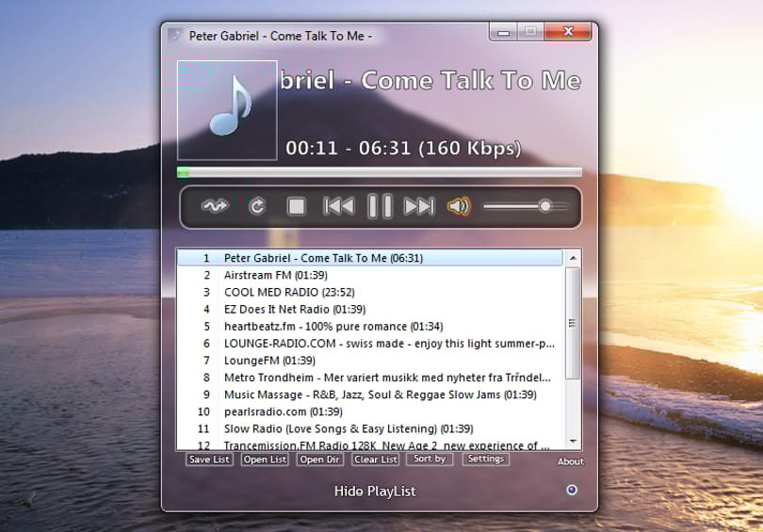This screenshot has width=763, height=532.
Task: Click the playlist scrollbar up arrow
Action: pos(573,258)
